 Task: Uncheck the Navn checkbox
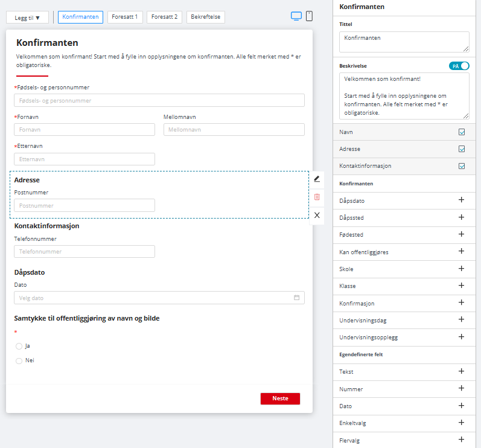click(x=462, y=132)
